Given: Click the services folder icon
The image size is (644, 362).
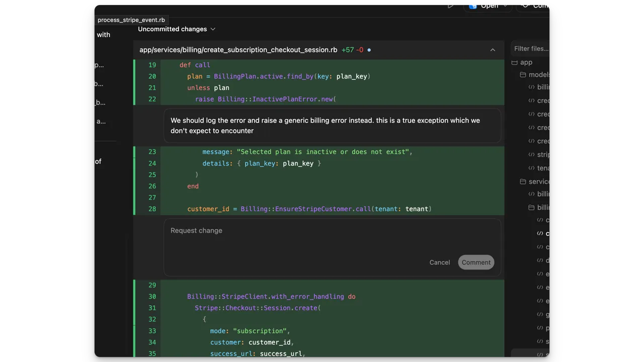Looking at the screenshot, I should click(x=523, y=182).
